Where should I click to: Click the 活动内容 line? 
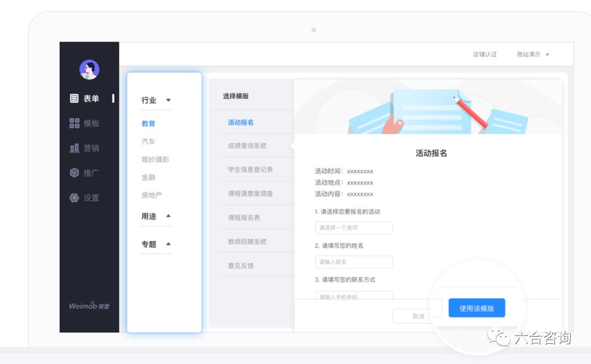(344, 194)
